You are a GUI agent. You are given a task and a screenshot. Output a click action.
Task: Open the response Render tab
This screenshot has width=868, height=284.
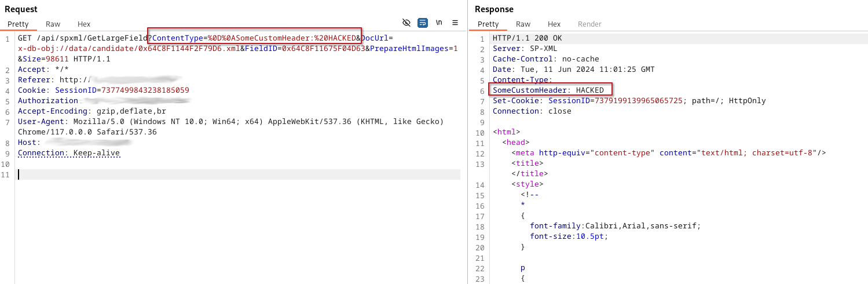(589, 24)
